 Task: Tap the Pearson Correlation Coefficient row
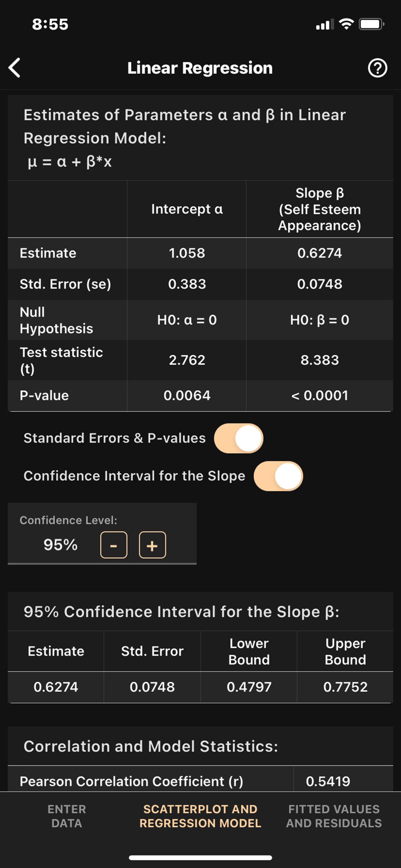click(x=131, y=781)
